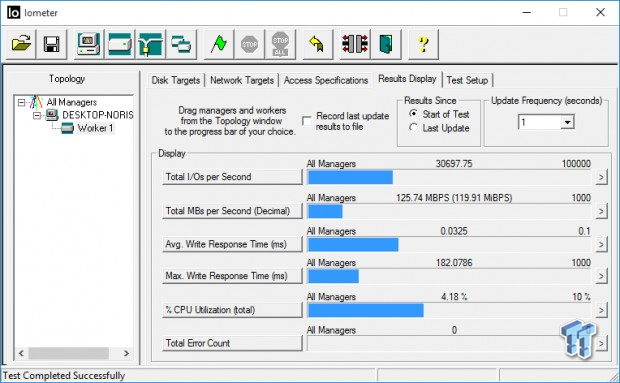Expand Total MBs per Second bar arrow
The width and height of the screenshot is (620, 383).
click(x=601, y=211)
